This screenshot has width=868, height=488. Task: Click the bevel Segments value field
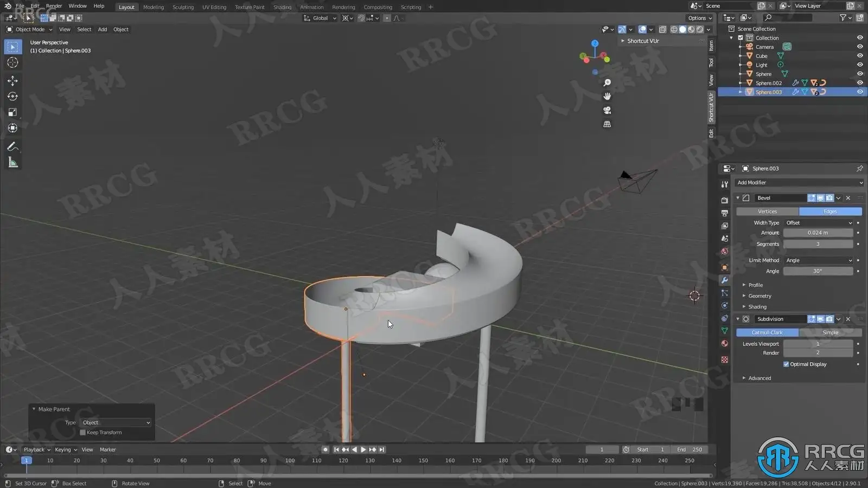[818, 244]
